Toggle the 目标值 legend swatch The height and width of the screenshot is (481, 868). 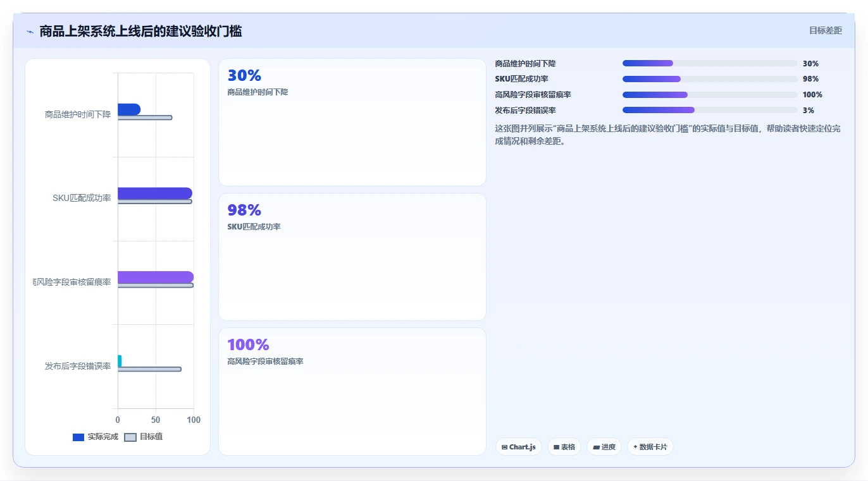[x=130, y=437]
